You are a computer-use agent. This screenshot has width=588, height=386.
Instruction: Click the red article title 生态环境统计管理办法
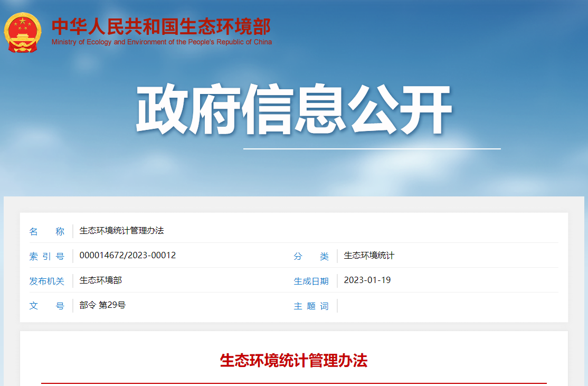tap(293, 361)
